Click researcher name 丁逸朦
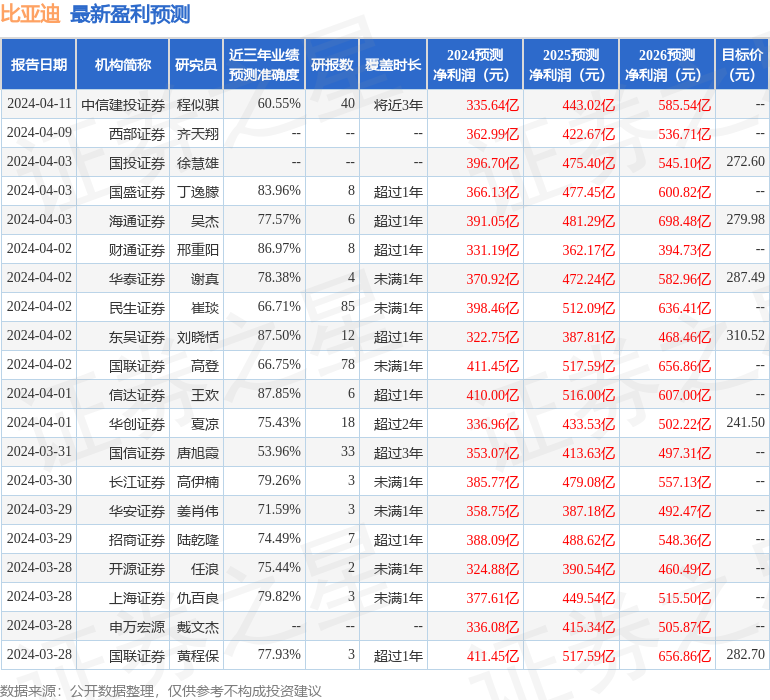Image resolution: width=770 pixels, height=700 pixels. click(x=198, y=192)
